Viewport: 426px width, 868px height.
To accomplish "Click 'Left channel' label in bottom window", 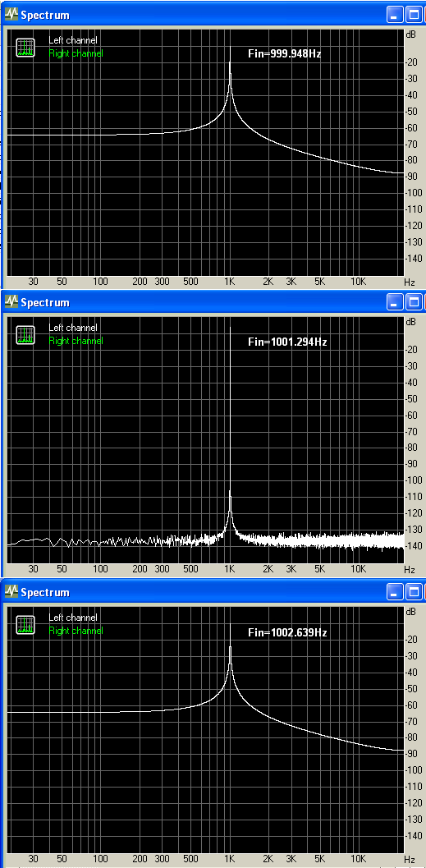I will point(73,618).
